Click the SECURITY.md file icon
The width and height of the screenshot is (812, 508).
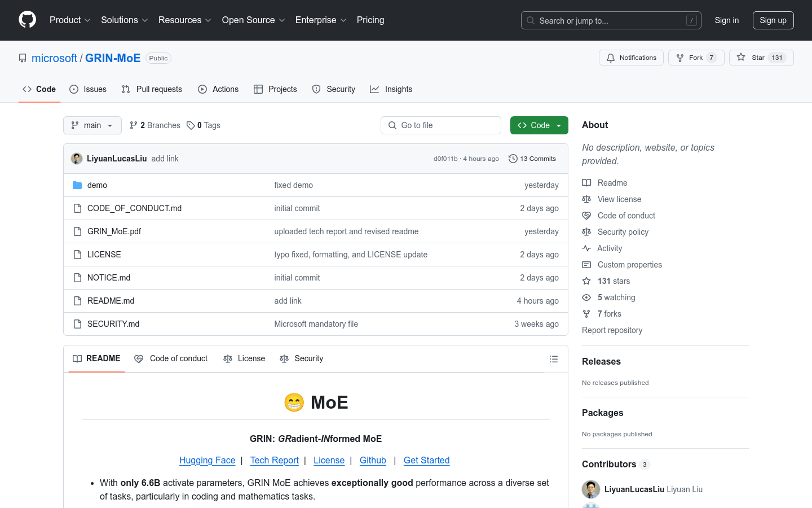77,324
